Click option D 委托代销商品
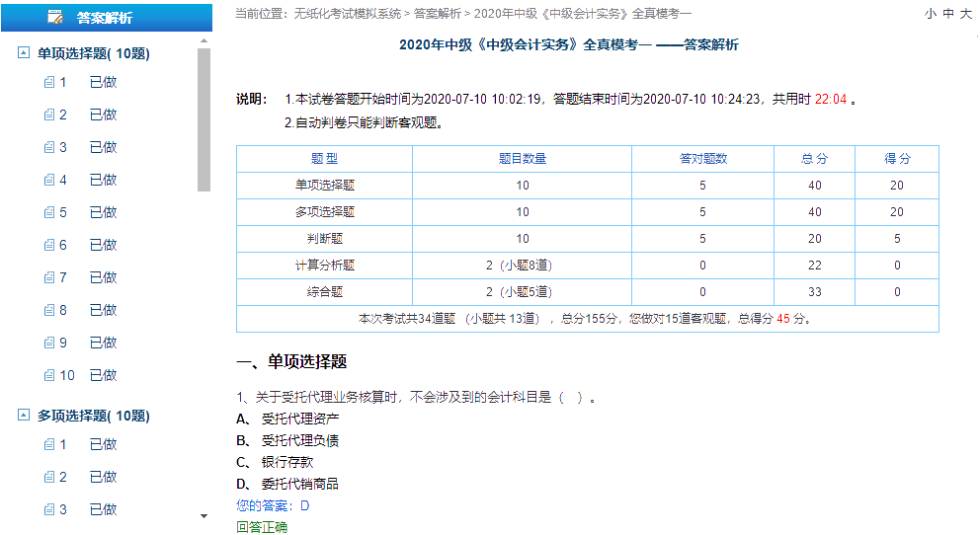 287,484
